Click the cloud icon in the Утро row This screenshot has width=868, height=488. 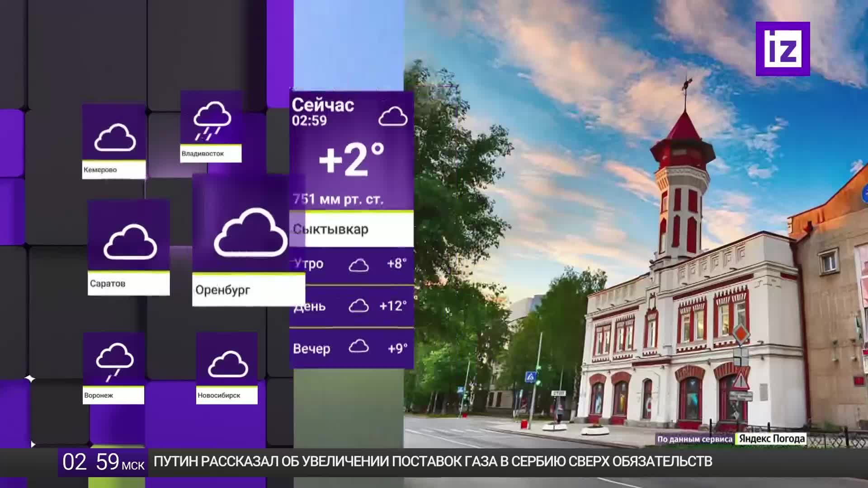point(359,265)
